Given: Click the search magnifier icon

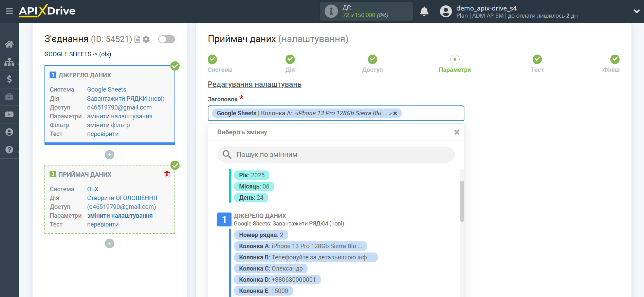Looking at the screenshot, I should tap(227, 155).
